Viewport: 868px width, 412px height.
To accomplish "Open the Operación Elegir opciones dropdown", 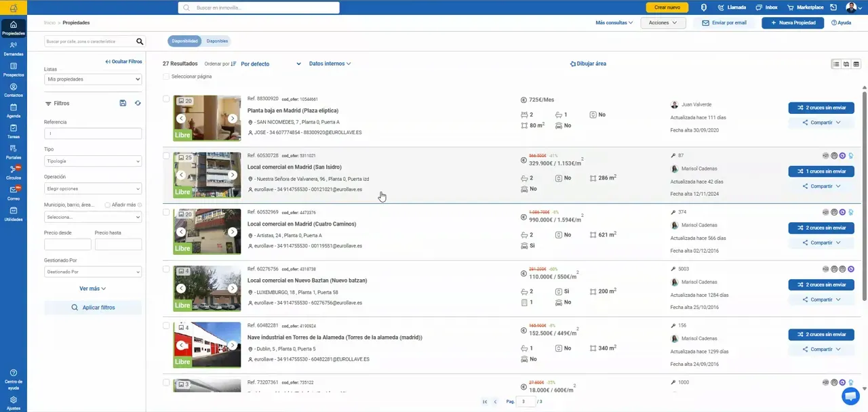I will pyautogui.click(x=93, y=188).
